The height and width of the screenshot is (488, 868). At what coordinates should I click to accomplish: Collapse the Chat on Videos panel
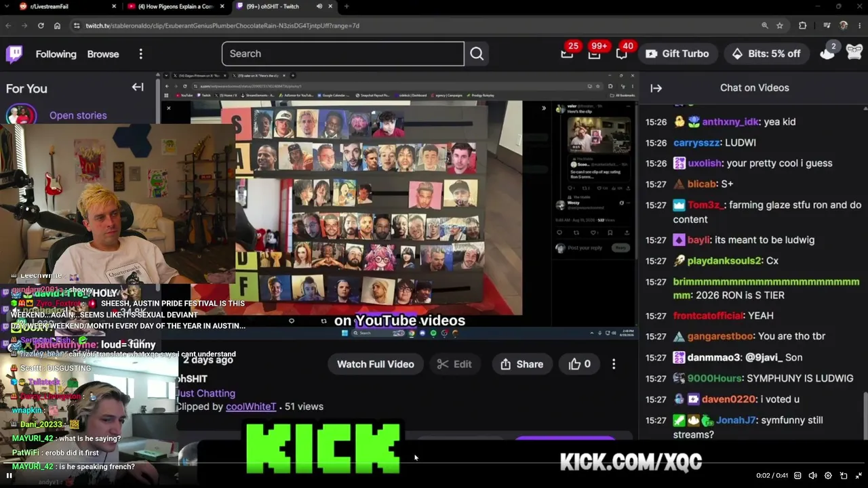pyautogui.click(x=656, y=88)
